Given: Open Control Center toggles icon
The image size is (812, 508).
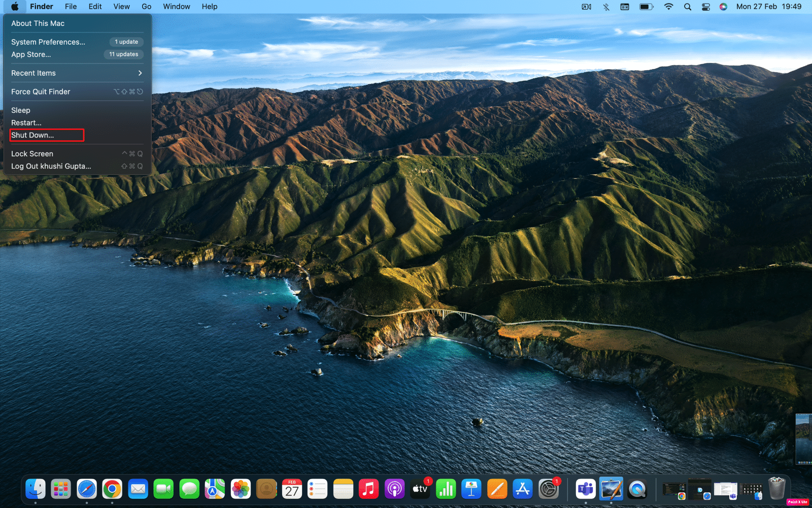Looking at the screenshot, I should point(706,7).
